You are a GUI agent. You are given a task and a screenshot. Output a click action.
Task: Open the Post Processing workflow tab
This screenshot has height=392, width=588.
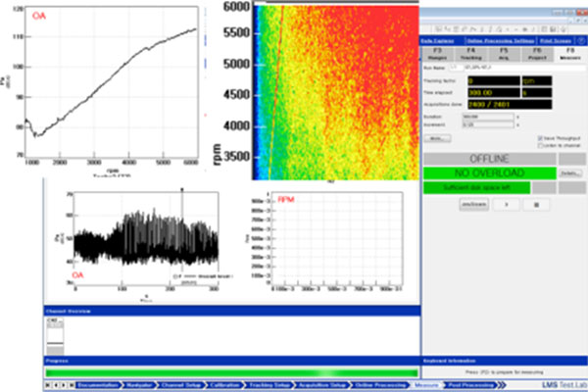point(470,385)
